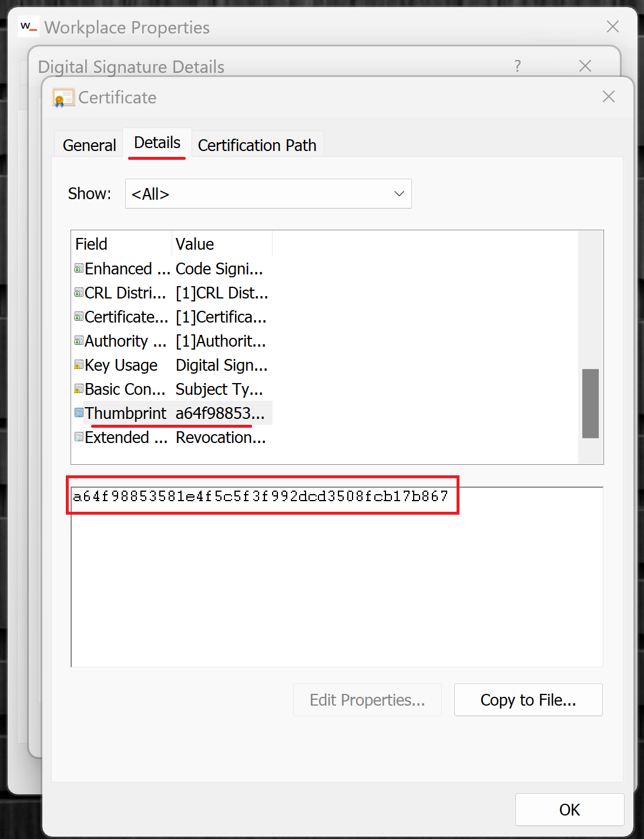This screenshot has width=644, height=839.
Task: Click the Extended field row icon
Action: coord(79,437)
